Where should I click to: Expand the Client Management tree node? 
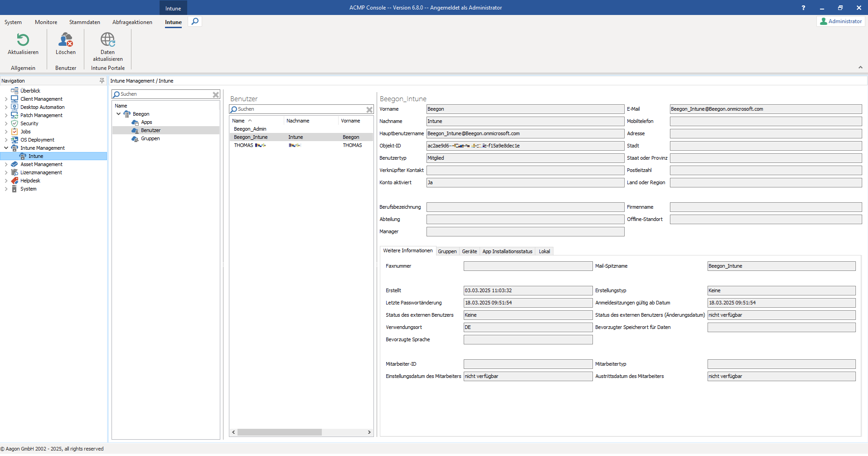[x=6, y=99]
